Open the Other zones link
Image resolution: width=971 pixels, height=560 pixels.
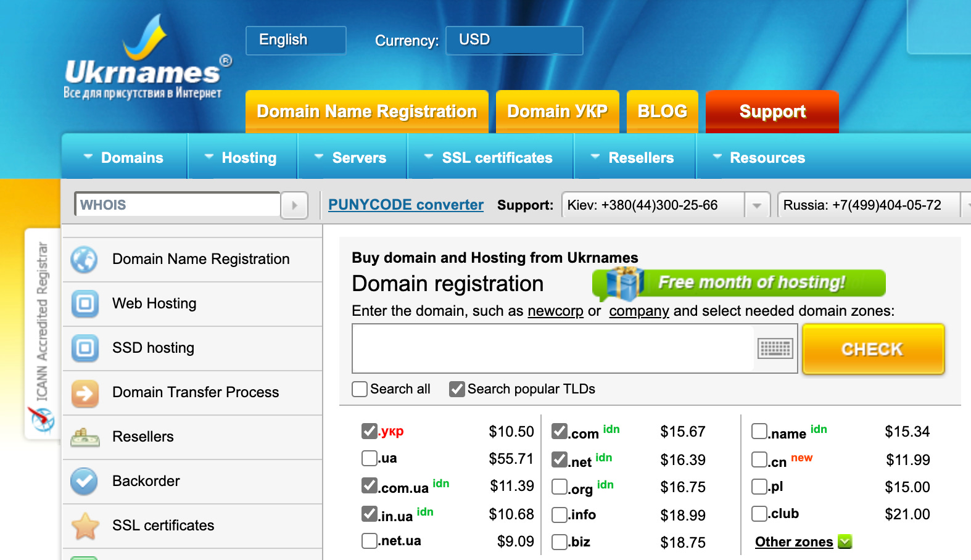[794, 542]
